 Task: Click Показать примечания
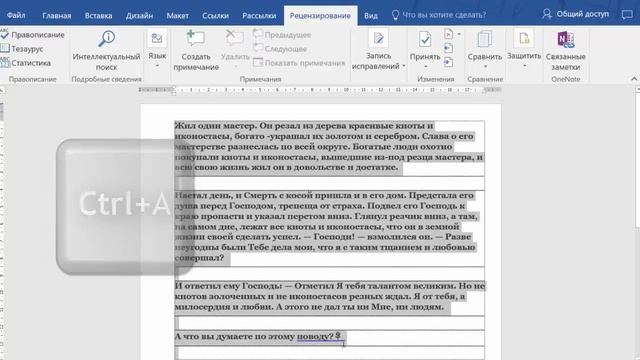click(x=299, y=63)
